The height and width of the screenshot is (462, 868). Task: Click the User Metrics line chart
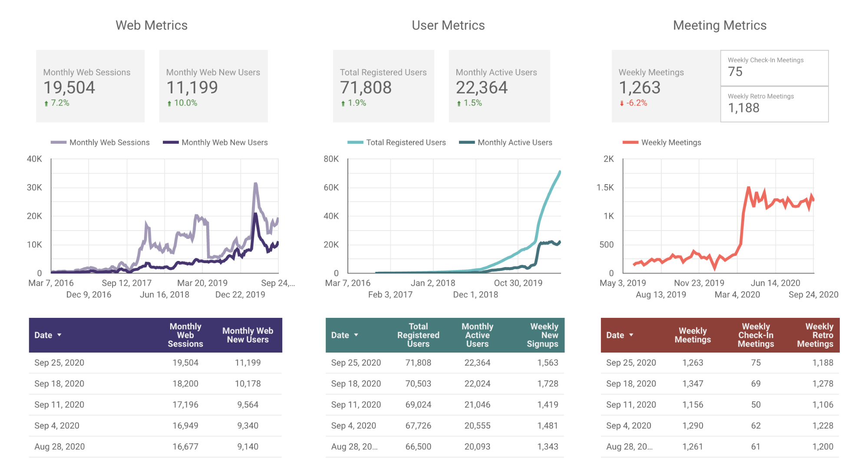(x=454, y=216)
